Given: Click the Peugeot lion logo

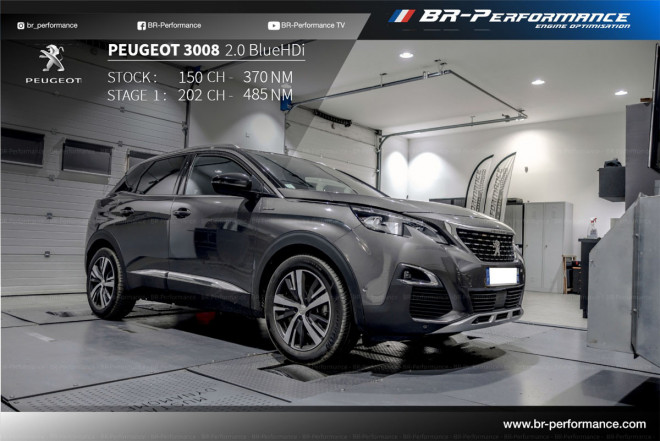Looking at the screenshot, I should 51,59.
